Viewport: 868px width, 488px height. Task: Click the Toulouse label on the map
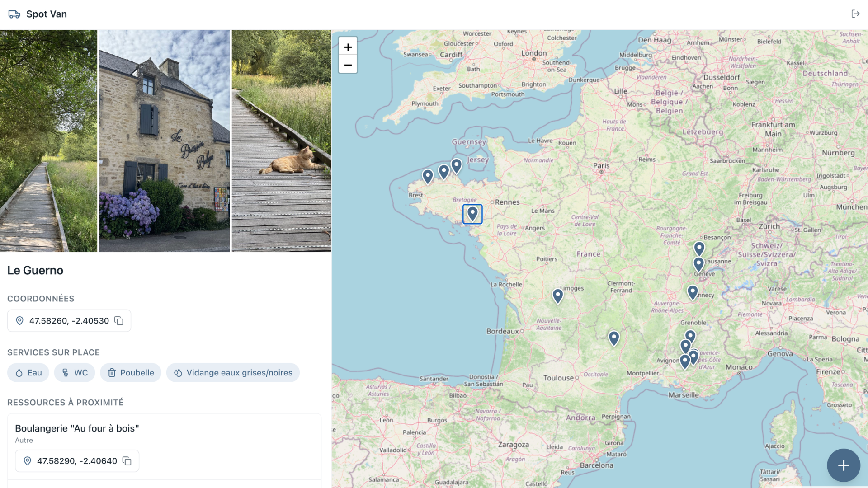(558, 378)
